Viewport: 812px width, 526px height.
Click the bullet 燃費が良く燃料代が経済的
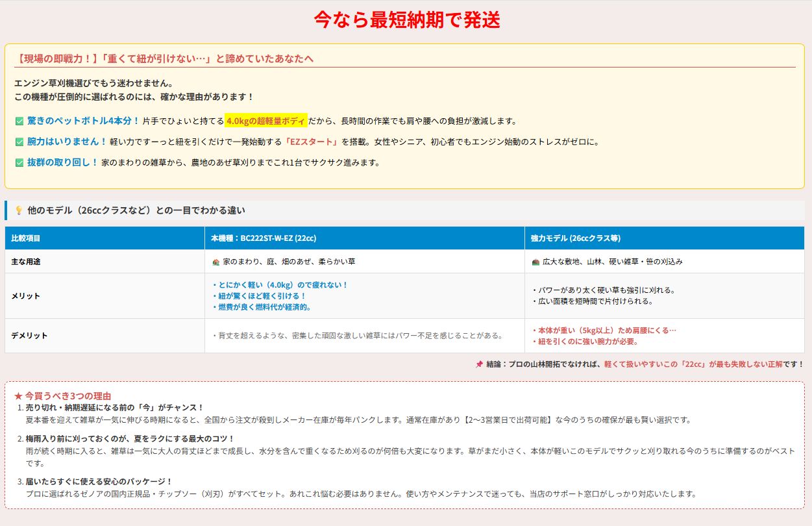262,307
